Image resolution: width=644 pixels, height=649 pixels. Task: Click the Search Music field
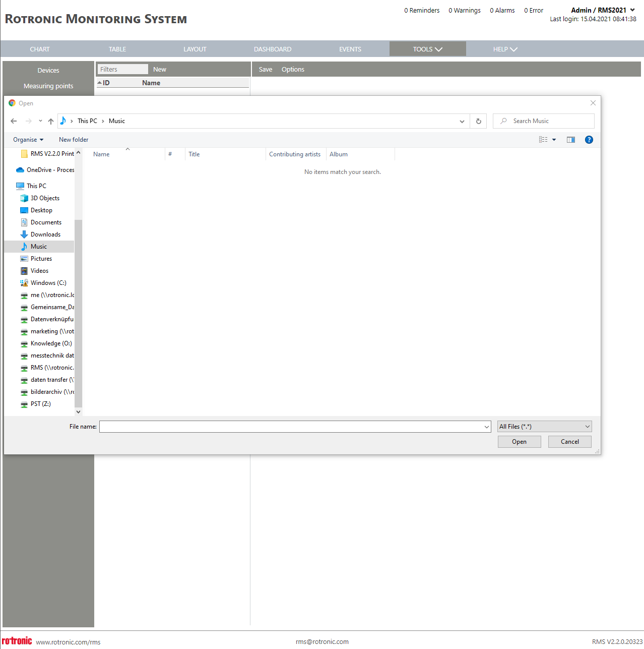(544, 121)
